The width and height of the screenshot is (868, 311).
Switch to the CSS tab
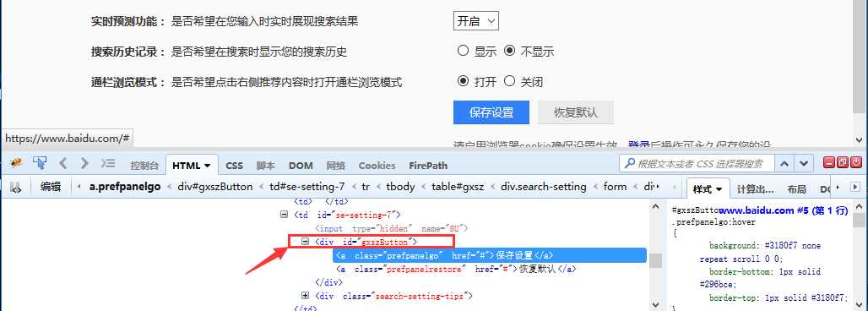point(234,165)
